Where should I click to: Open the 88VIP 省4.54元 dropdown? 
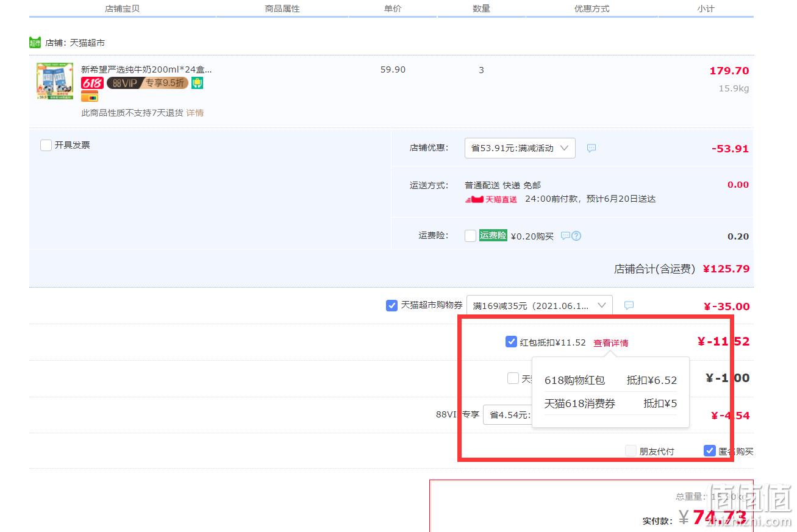pyautogui.click(x=507, y=415)
